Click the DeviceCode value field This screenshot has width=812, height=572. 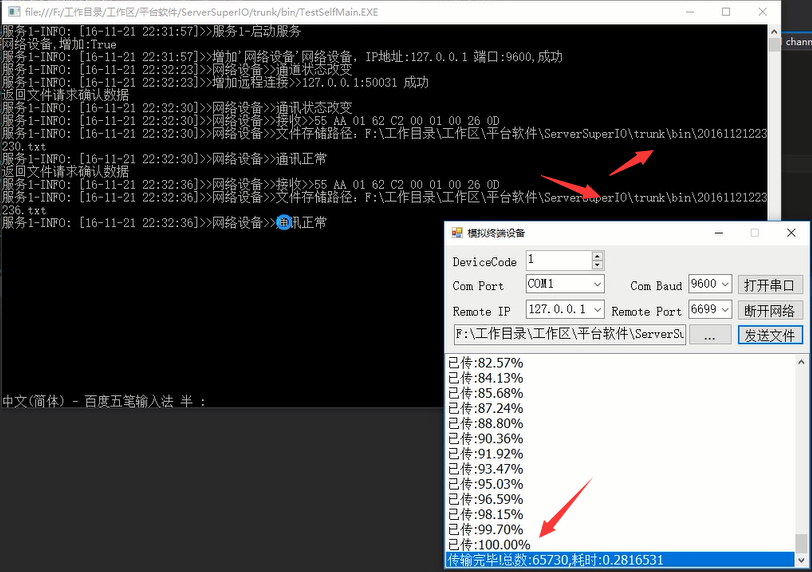[559, 260]
